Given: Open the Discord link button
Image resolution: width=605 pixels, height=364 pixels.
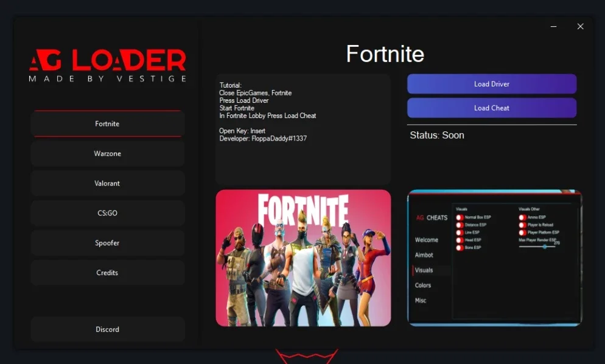Looking at the screenshot, I should (x=107, y=329).
